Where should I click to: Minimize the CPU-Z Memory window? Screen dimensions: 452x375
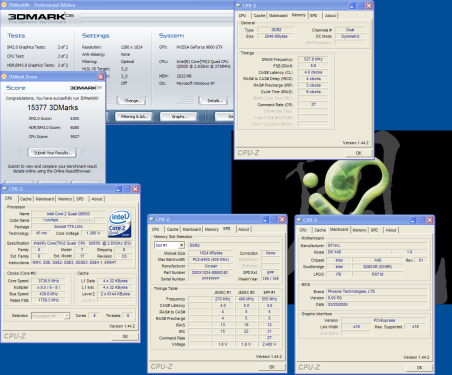tap(352, 6)
